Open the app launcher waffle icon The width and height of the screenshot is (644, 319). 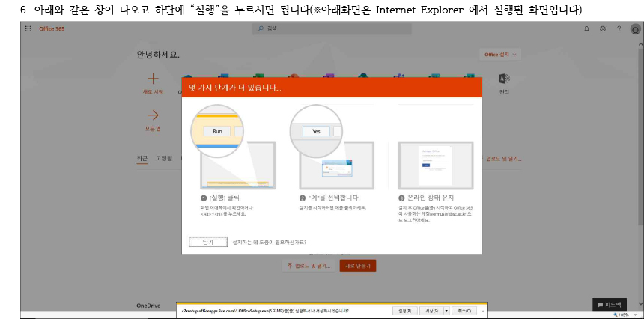pyautogui.click(x=28, y=28)
